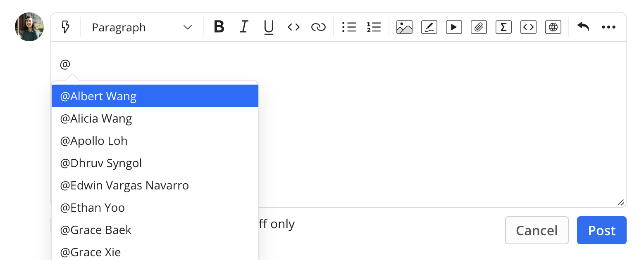Insert a math formula with the sigma icon
This screenshot has width=644, height=260.
(x=503, y=27)
